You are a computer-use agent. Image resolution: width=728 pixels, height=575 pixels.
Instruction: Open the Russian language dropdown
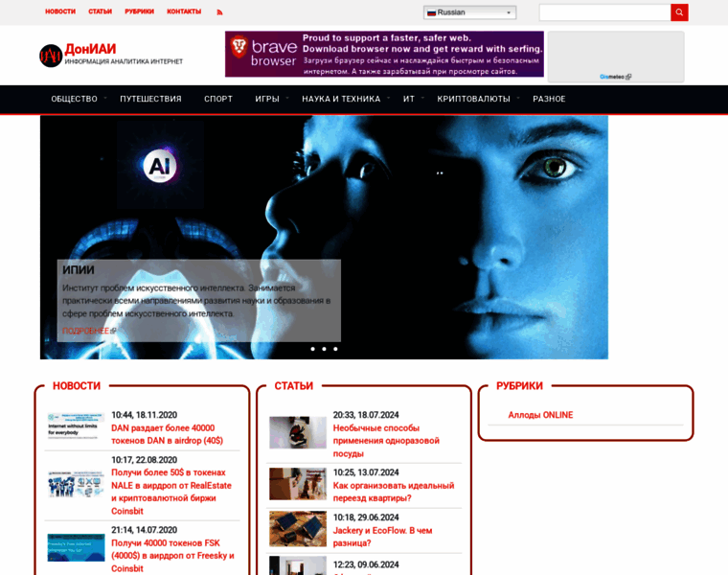pos(470,12)
